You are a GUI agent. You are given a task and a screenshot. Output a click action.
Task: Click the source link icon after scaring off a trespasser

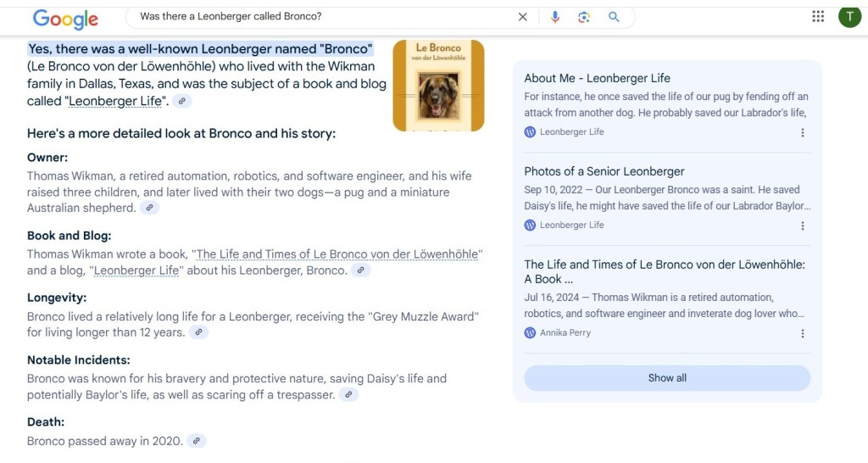[348, 395]
